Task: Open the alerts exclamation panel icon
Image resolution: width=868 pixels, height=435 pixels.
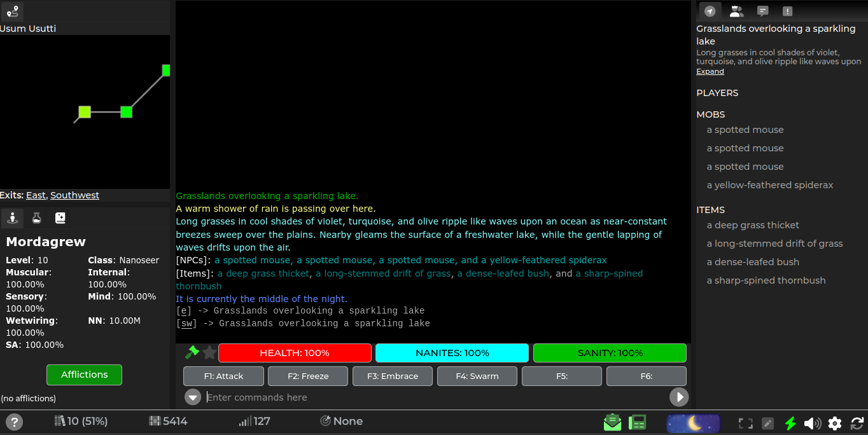Action: click(787, 11)
